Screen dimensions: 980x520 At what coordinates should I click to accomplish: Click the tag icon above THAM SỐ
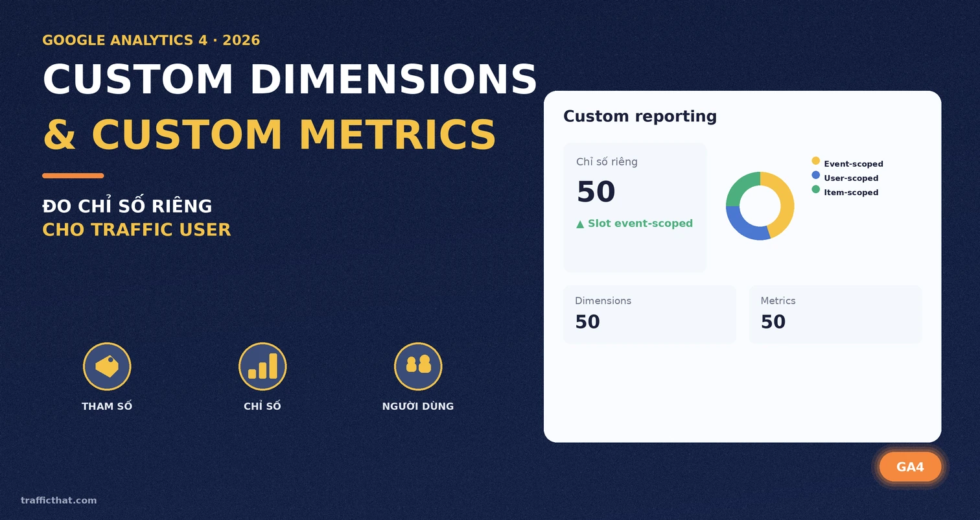coord(107,366)
